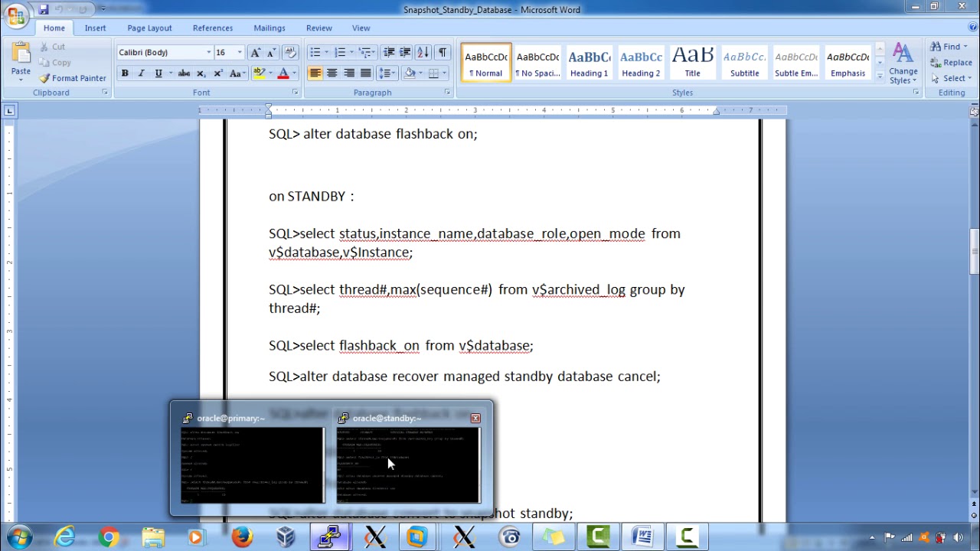
Task: Click Find in Editing group
Action: click(949, 47)
